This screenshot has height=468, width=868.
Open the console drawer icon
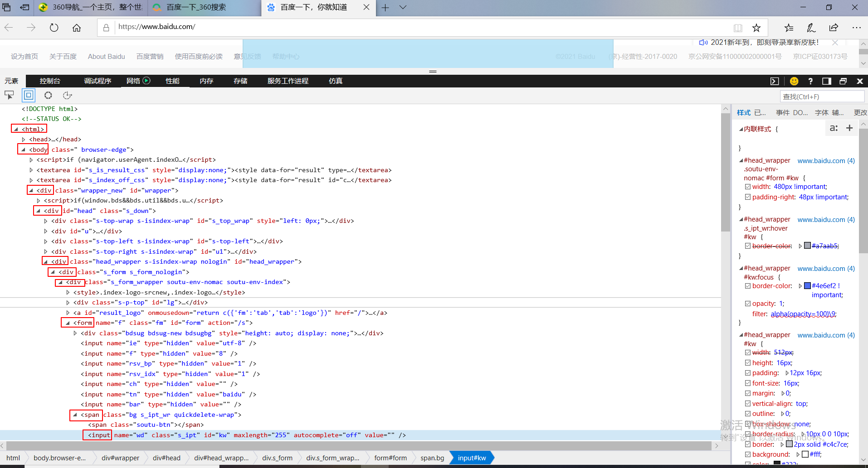(775, 81)
